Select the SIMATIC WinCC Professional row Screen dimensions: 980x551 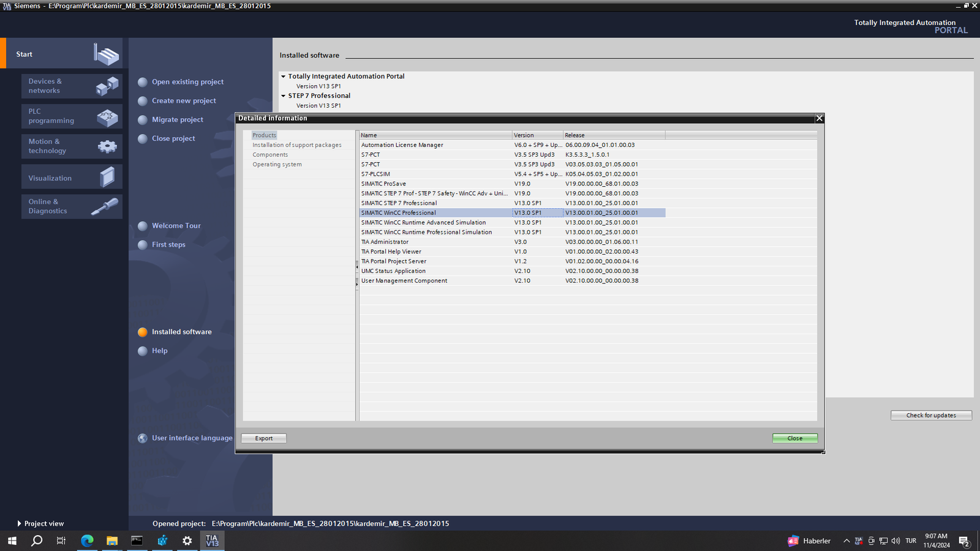pyautogui.click(x=512, y=213)
